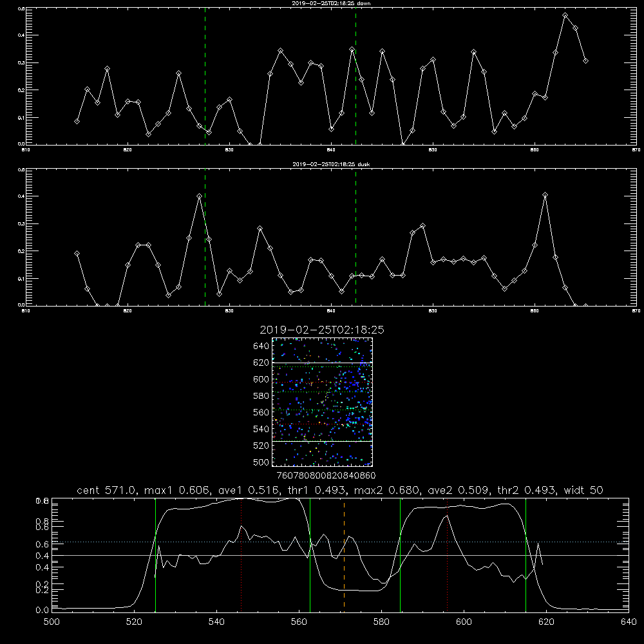Click the left green dashed line in dawn plot
644x644 pixels.
(205, 76)
